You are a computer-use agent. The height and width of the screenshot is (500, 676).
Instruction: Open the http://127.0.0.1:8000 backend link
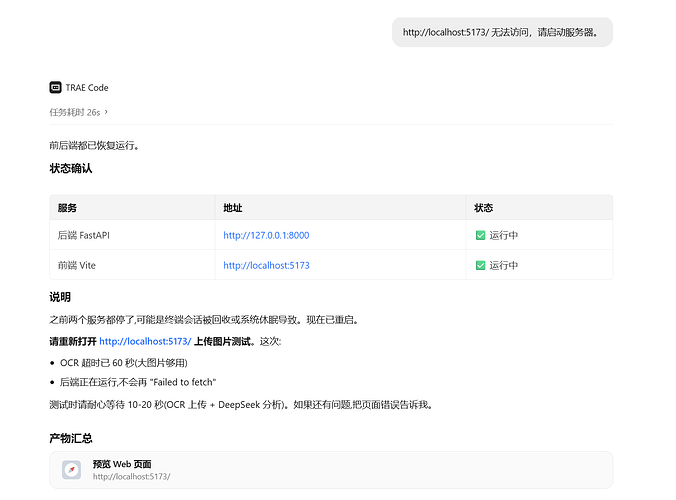(266, 235)
